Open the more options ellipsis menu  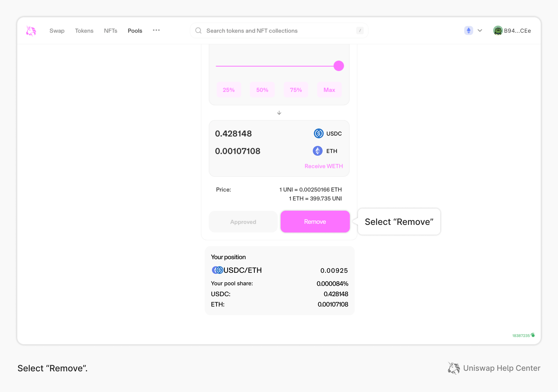click(156, 30)
